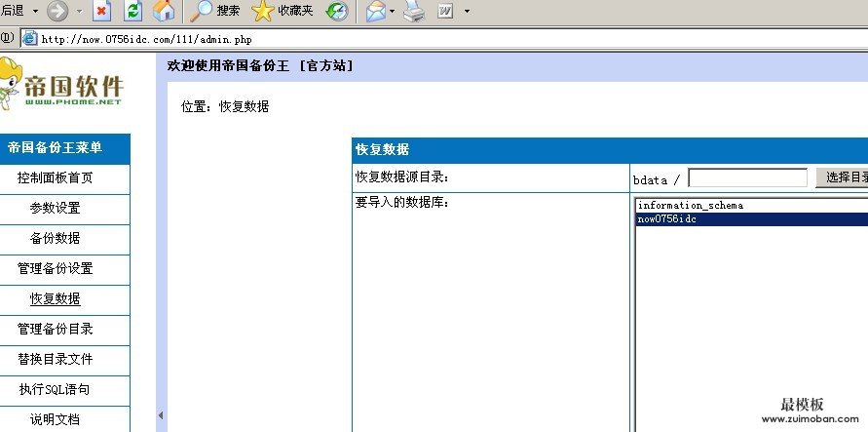Expand the Back history dropdown arrow
868x432 pixels.
tap(36, 11)
